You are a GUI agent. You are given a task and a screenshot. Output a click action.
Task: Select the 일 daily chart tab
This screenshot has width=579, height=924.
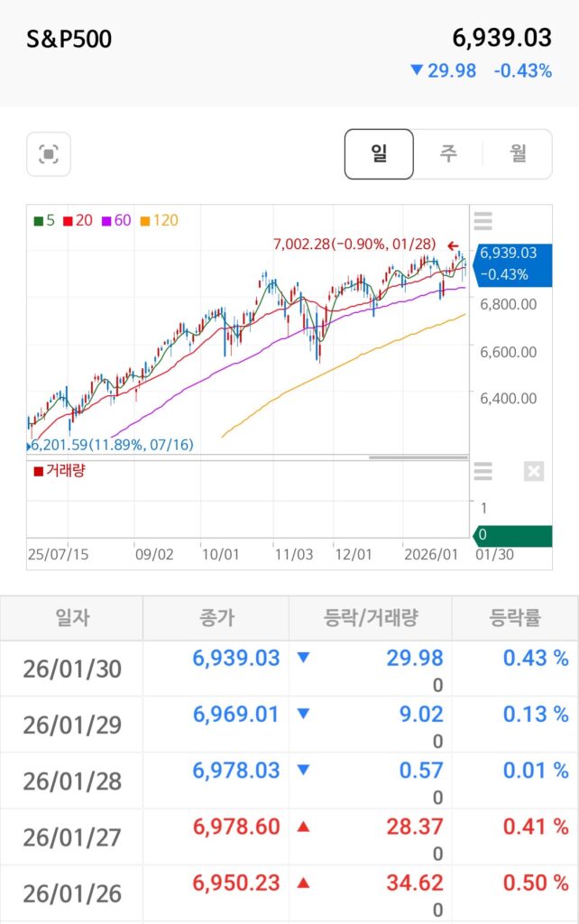point(379,153)
